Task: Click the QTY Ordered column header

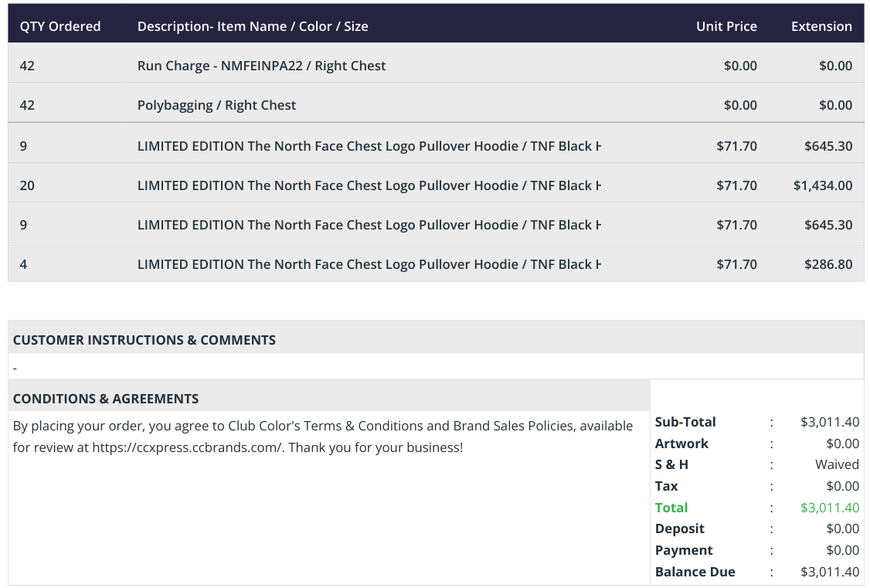Action: [x=60, y=26]
